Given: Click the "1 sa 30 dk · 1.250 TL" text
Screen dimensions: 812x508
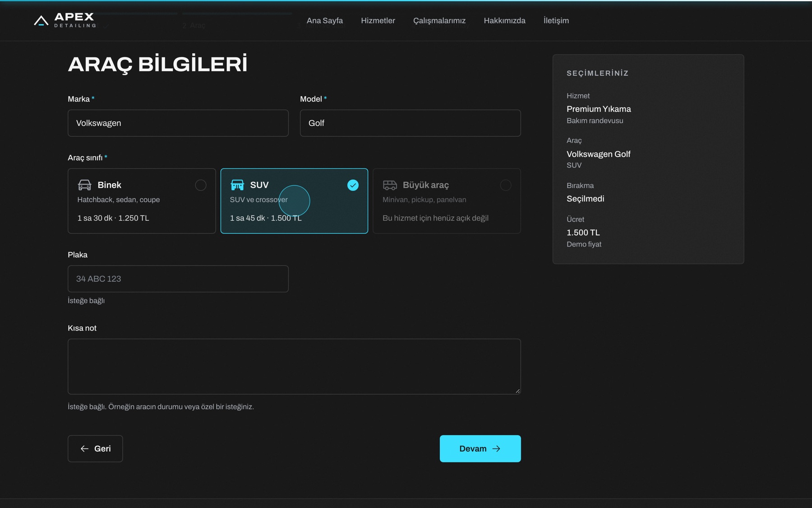Looking at the screenshot, I should click(x=113, y=218).
